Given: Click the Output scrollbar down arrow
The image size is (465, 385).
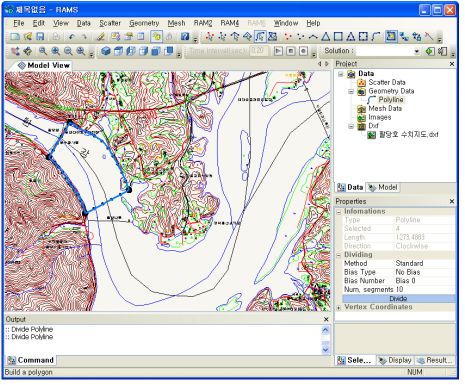Looking at the screenshot, I should 326,350.
